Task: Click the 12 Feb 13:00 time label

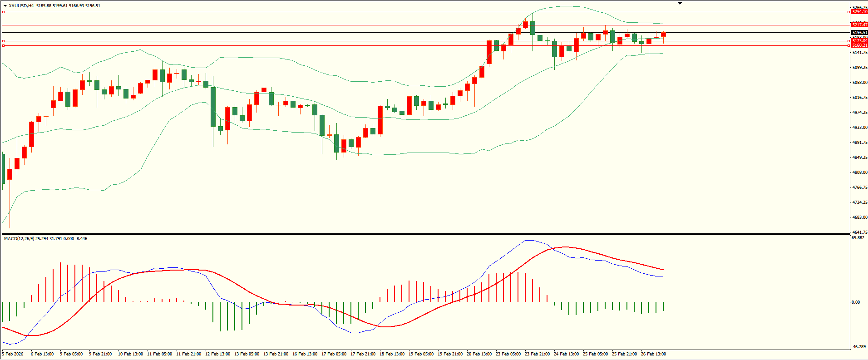Action: point(217,354)
